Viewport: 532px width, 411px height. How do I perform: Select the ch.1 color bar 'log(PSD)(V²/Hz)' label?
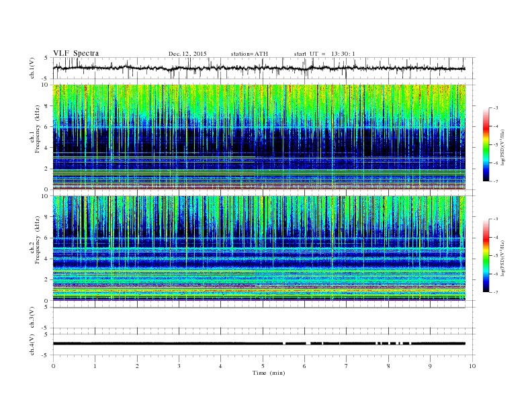(x=502, y=148)
